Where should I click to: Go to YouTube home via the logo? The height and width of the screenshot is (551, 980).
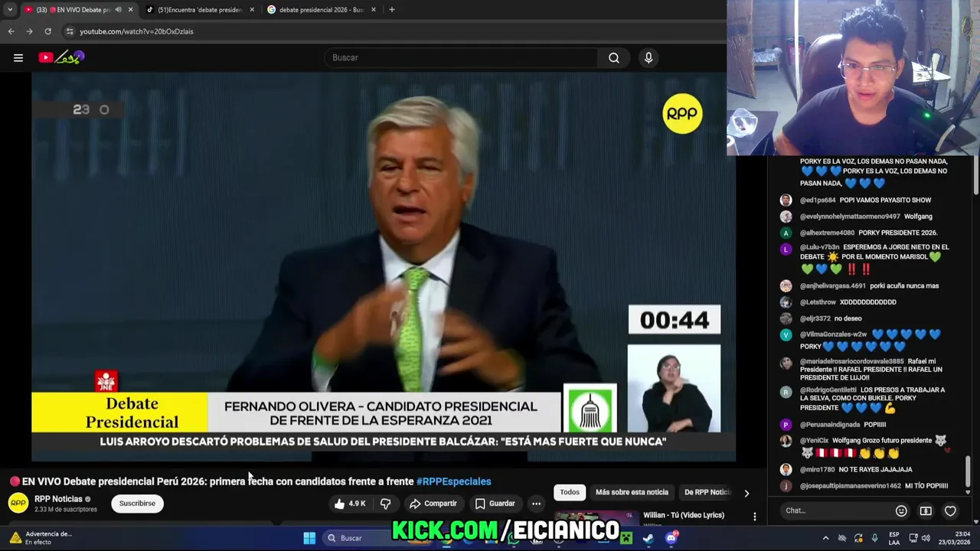pyautogui.click(x=61, y=57)
